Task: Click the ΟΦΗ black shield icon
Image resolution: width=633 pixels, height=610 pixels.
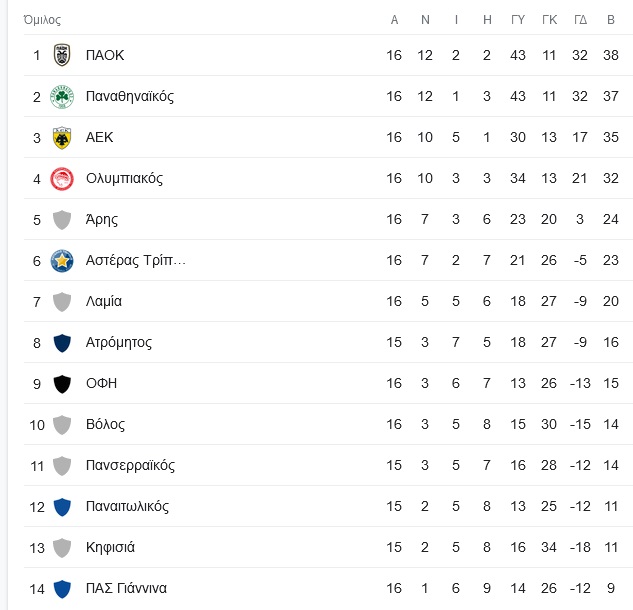Action: click(62, 384)
